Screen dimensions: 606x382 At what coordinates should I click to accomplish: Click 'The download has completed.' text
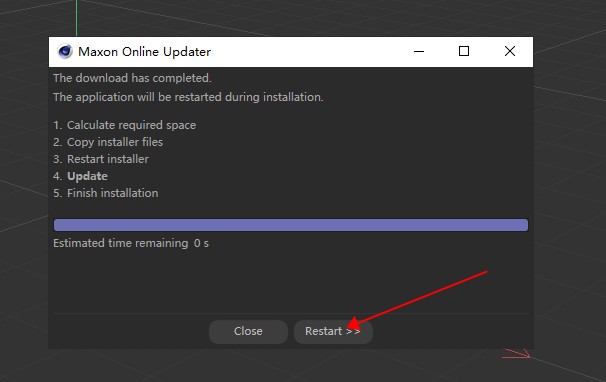(x=132, y=78)
